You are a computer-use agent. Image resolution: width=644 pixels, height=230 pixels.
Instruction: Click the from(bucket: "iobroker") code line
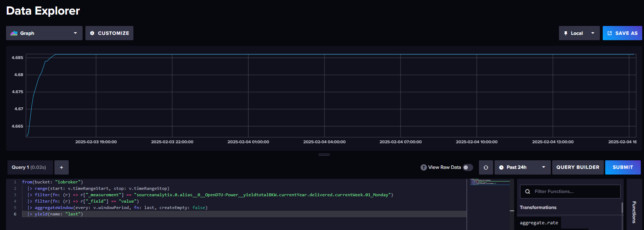point(52,182)
